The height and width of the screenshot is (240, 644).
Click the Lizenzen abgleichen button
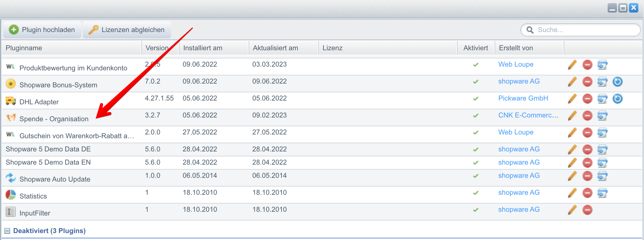(x=127, y=30)
